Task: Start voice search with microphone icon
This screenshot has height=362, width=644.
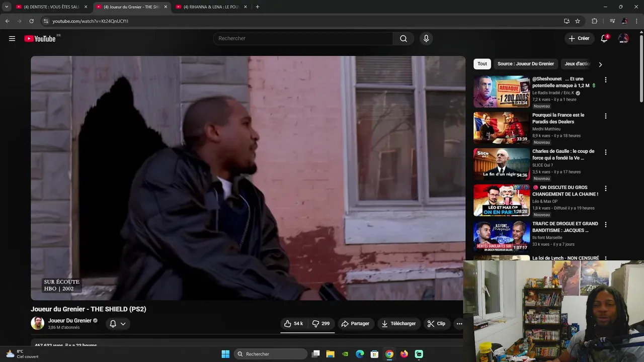Action: pos(426,39)
